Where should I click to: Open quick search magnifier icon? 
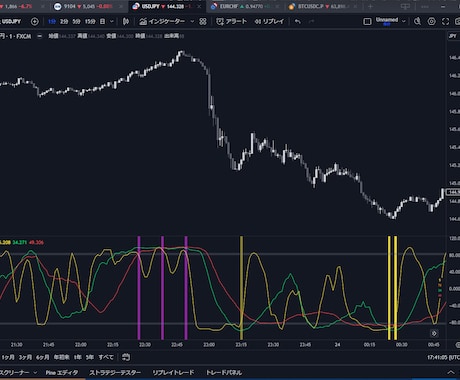[x=417, y=22]
